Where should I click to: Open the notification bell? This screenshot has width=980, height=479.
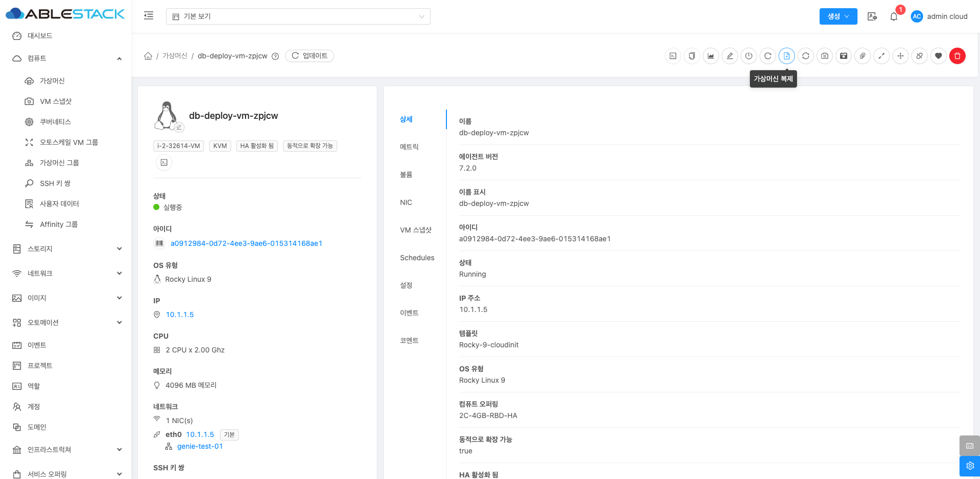point(894,16)
